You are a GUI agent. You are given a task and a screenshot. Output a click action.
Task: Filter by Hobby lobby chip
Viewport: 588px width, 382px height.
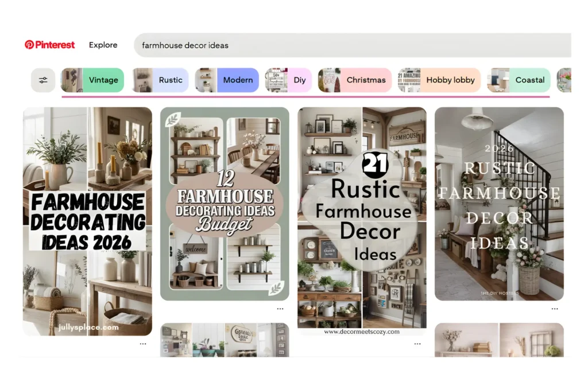439,80
